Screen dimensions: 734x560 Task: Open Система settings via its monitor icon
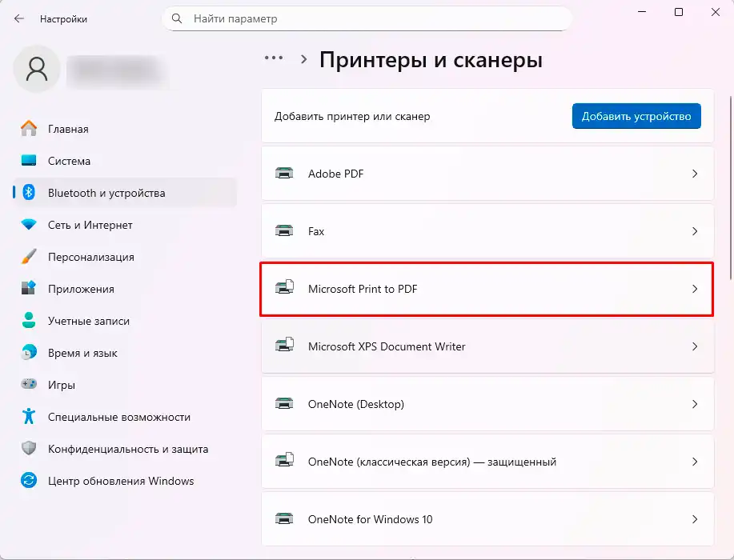tap(30, 161)
